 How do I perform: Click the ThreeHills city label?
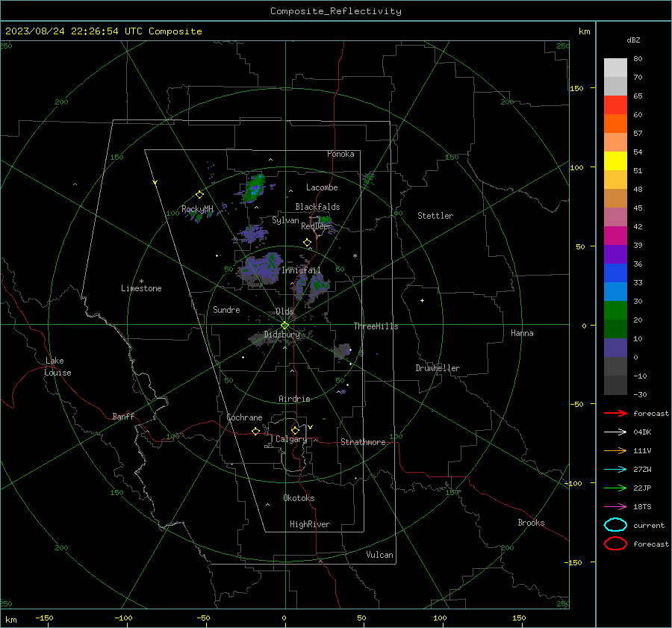click(x=376, y=326)
